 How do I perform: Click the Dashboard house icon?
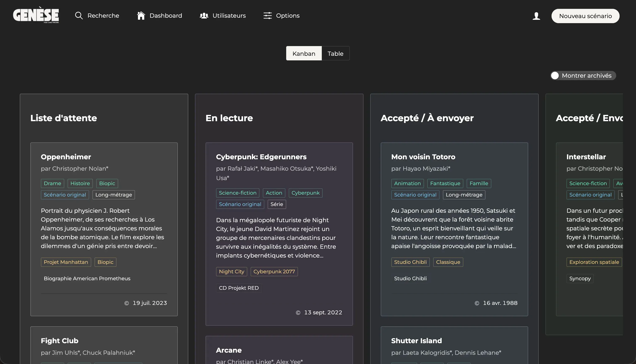141,16
